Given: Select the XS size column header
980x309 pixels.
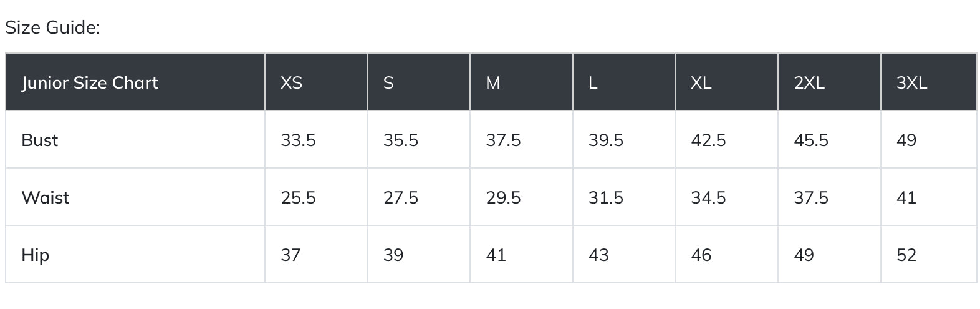Looking at the screenshot, I should (291, 82).
